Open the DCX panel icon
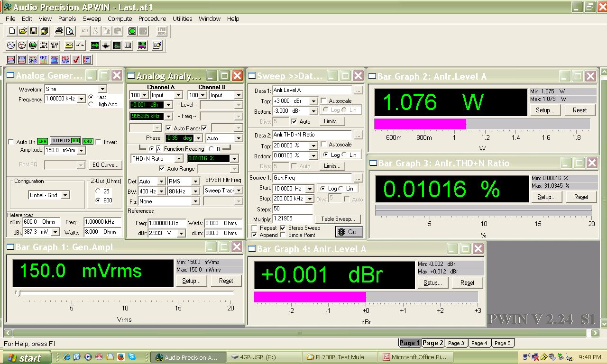This screenshot has width=607, height=364. [x=69, y=45]
